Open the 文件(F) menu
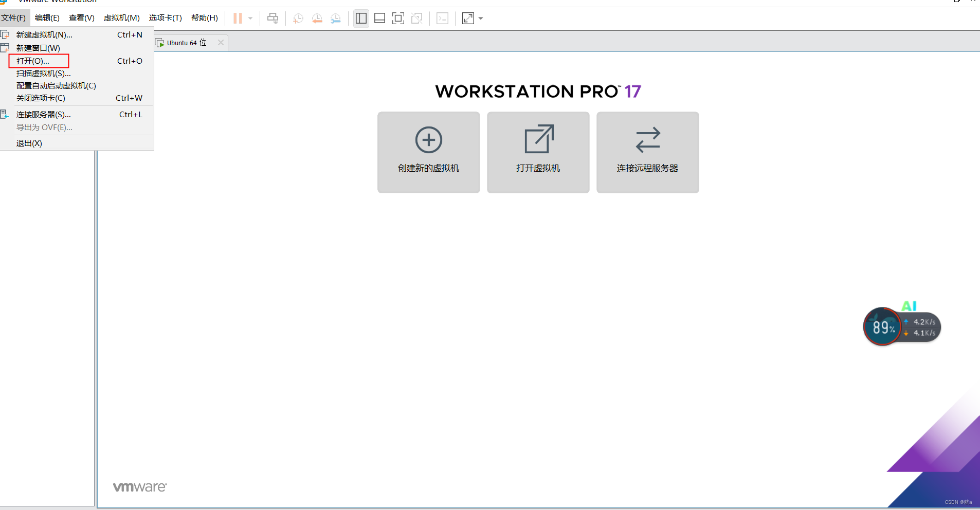The height and width of the screenshot is (510, 980). click(x=13, y=18)
